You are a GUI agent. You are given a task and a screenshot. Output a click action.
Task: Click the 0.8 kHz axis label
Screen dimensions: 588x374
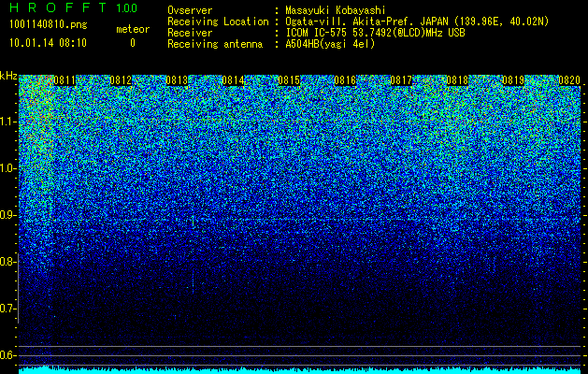pyautogui.click(x=7, y=262)
